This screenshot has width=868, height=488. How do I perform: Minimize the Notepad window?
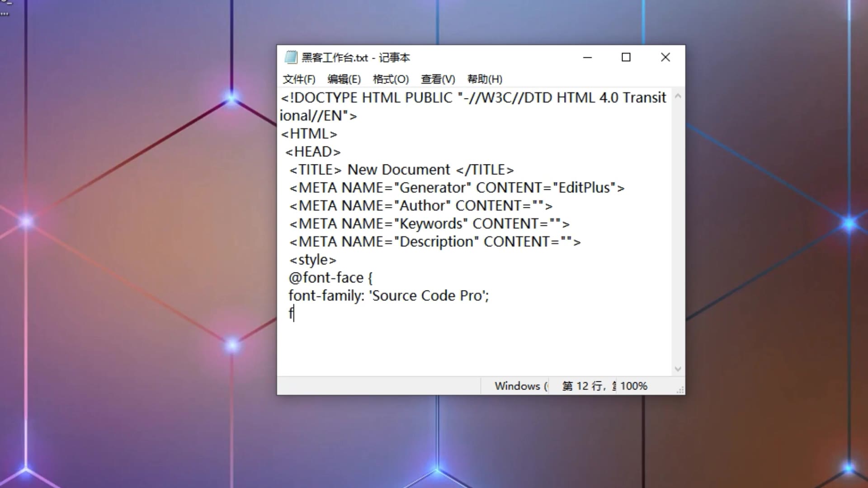pos(587,57)
